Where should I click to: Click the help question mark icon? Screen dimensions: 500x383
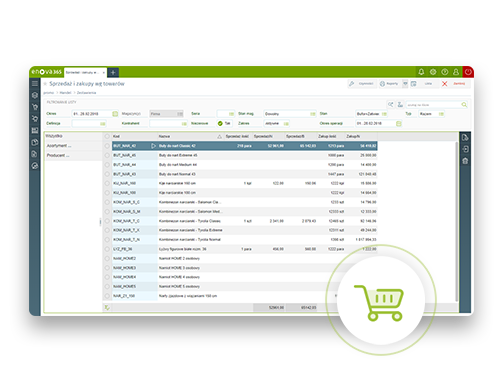coord(445,72)
